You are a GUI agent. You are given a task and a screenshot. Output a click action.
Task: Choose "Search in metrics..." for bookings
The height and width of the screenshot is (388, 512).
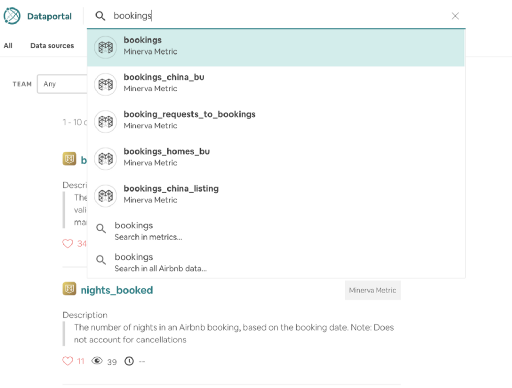click(276, 231)
